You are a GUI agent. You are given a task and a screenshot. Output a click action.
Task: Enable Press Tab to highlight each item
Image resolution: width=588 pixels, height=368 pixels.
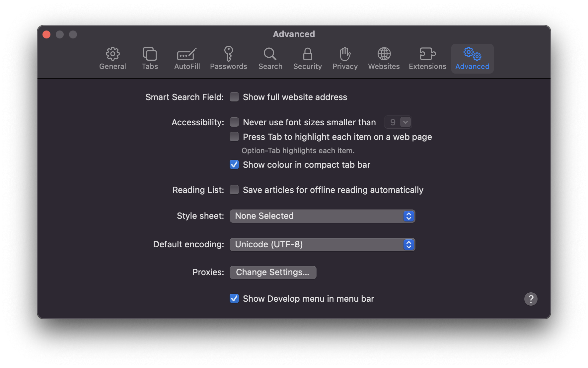coord(234,137)
